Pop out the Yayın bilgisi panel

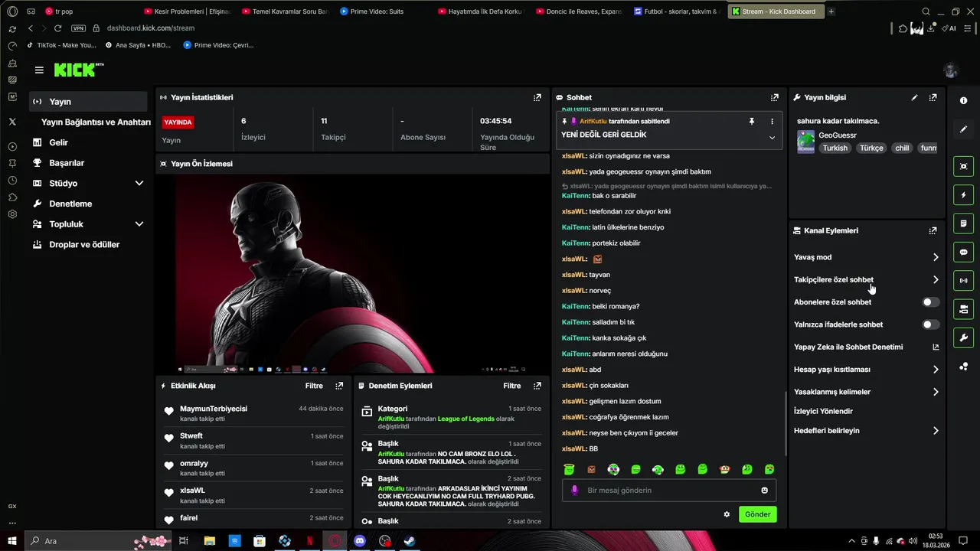coord(933,97)
